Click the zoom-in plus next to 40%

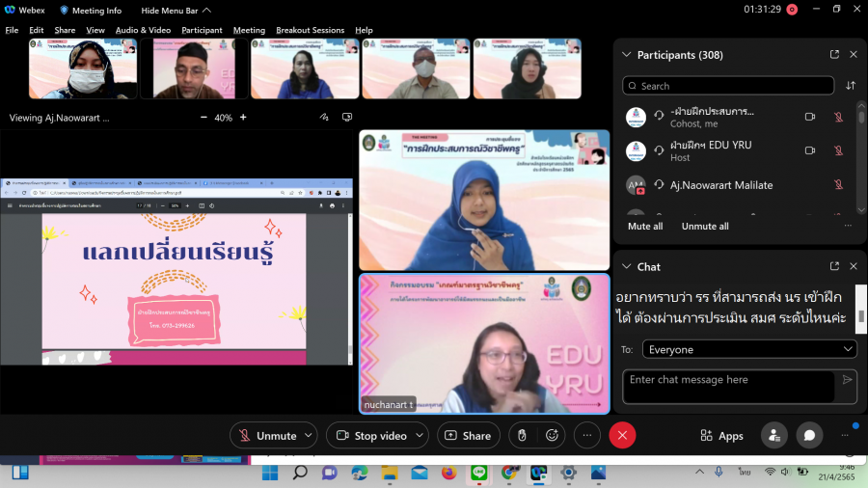click(x=243, y=118)
